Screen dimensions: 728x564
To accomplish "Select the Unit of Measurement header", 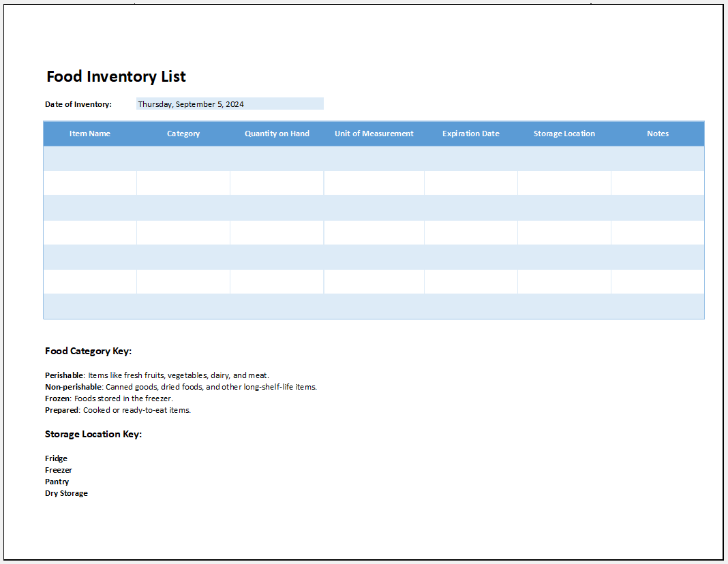I will (374, 134).
